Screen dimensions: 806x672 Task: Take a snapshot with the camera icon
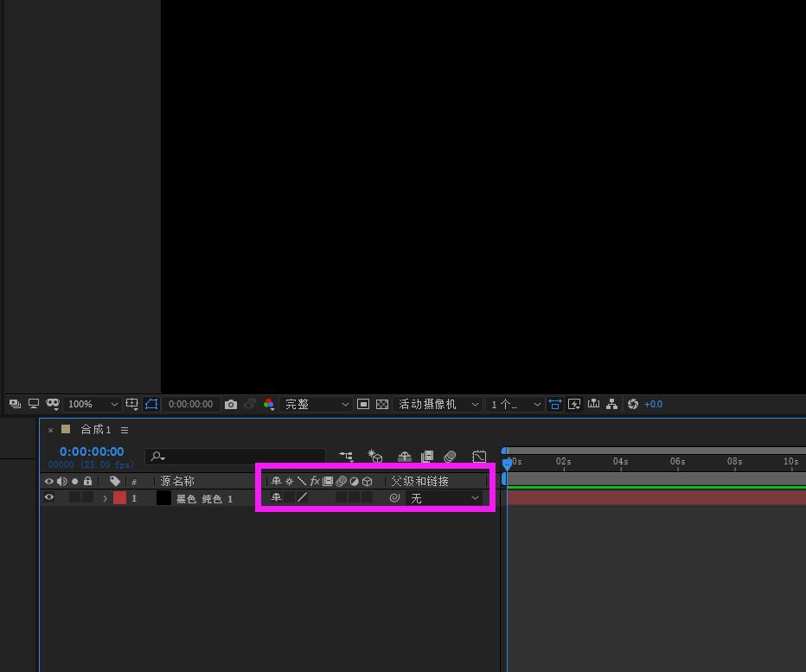point(230,405)
